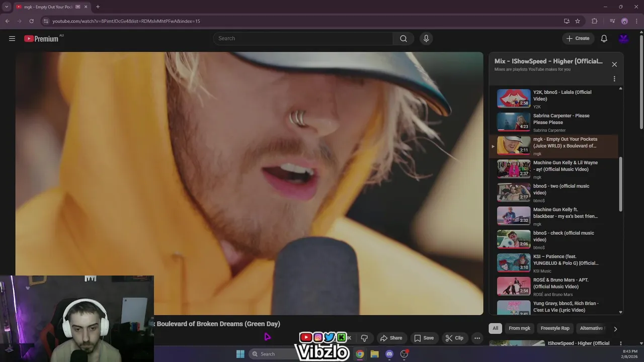Start voice search with the microphone

point(426,38)
